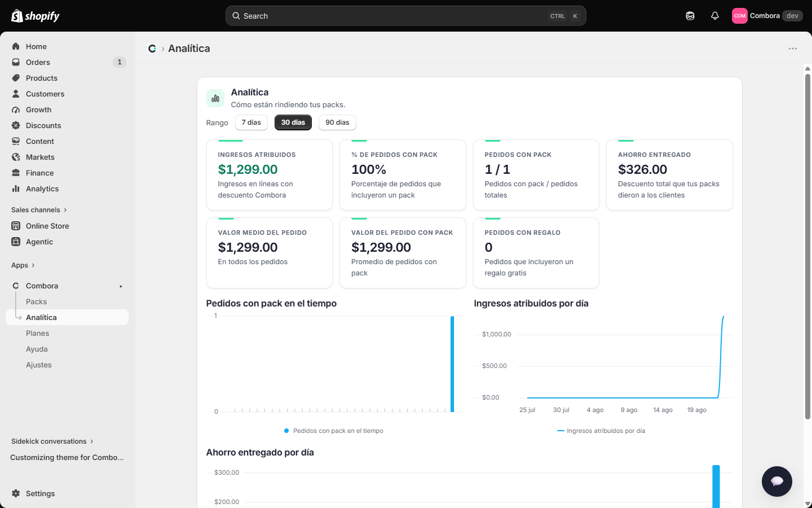Select the 7 días range
Image resolution: width=812 pixels, height=508 pixels.
(x=251, y=122)
